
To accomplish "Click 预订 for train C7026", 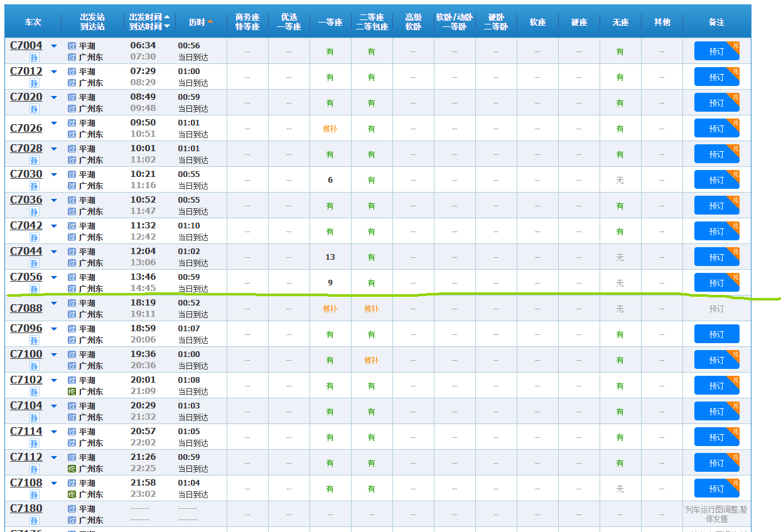I will tap(716, 129).
